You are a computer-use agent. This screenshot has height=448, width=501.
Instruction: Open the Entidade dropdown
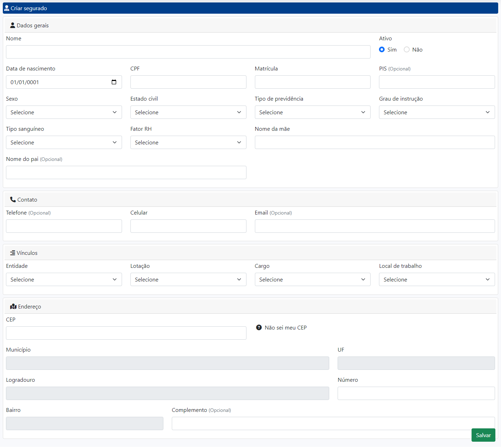[x=64, y=279]
